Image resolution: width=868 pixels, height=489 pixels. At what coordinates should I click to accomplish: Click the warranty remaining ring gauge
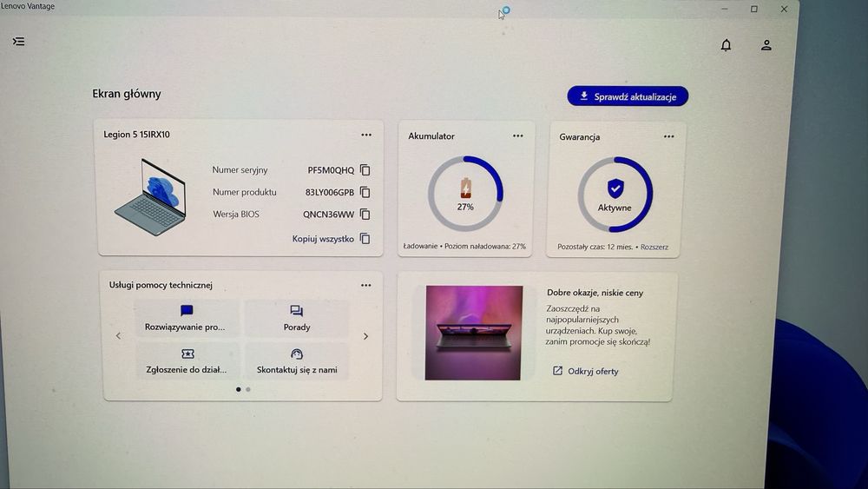pos(615,195)
